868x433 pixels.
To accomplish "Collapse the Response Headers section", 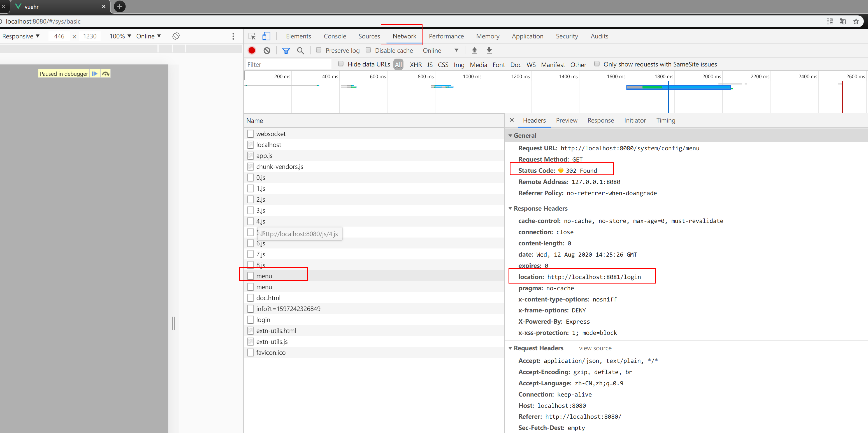I will (510, 208).
